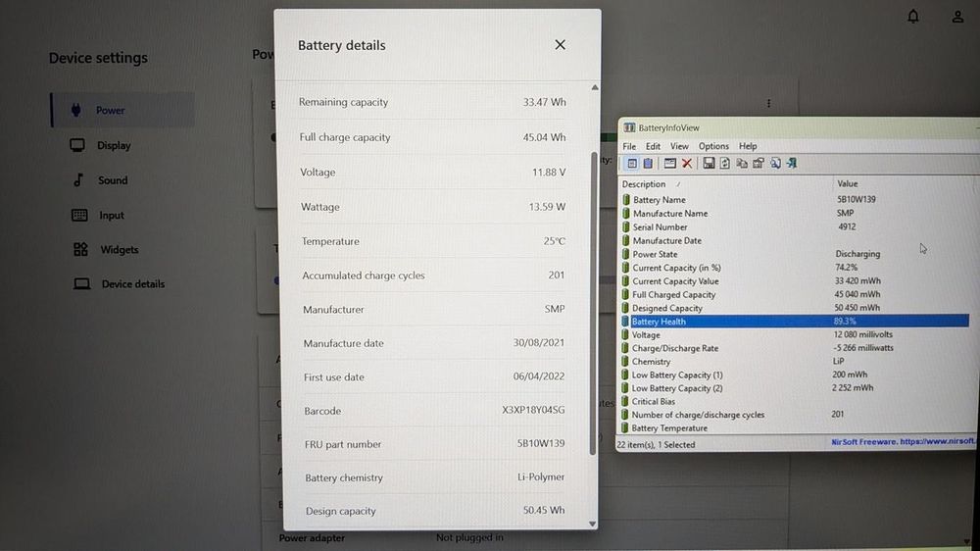
Task: Select the Serial Number row
Action: 795,227
